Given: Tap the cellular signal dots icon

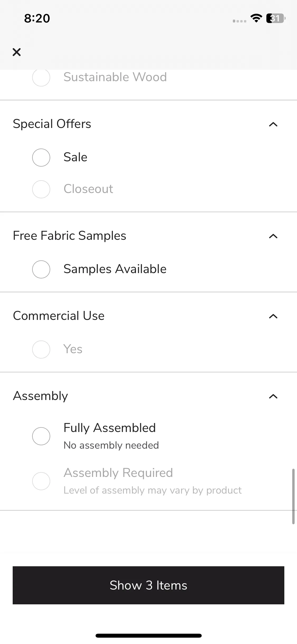Looking at the screenshot, I should [239, 21].
